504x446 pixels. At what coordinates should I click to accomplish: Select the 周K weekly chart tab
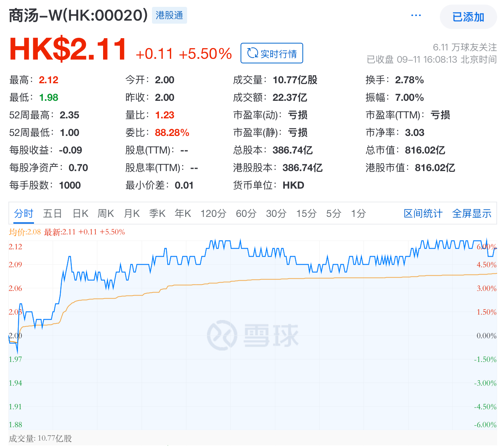click(x=106, y=214)
